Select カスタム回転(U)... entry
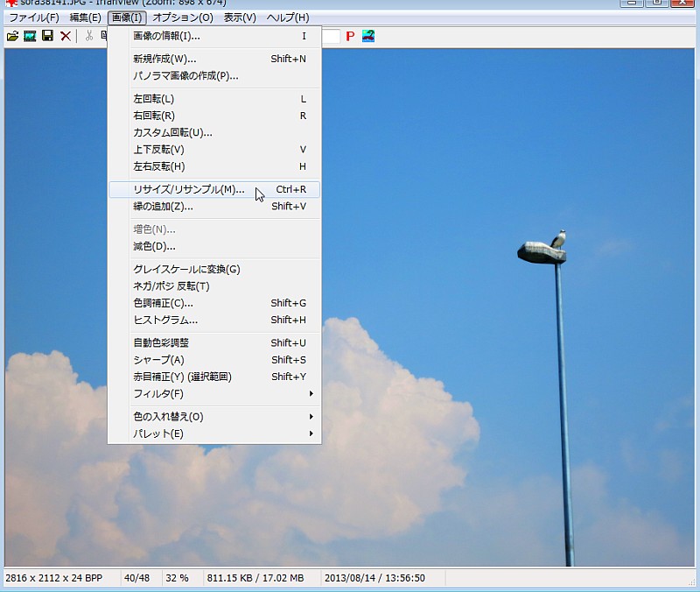700x592 pixels. click(214, 133)
